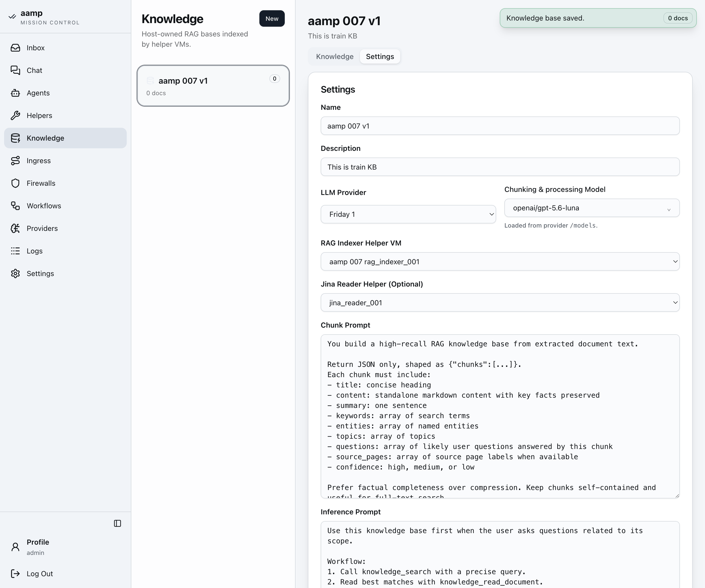Click the '0 docs' text under card title
705x588 pixels.
[156, 93]
